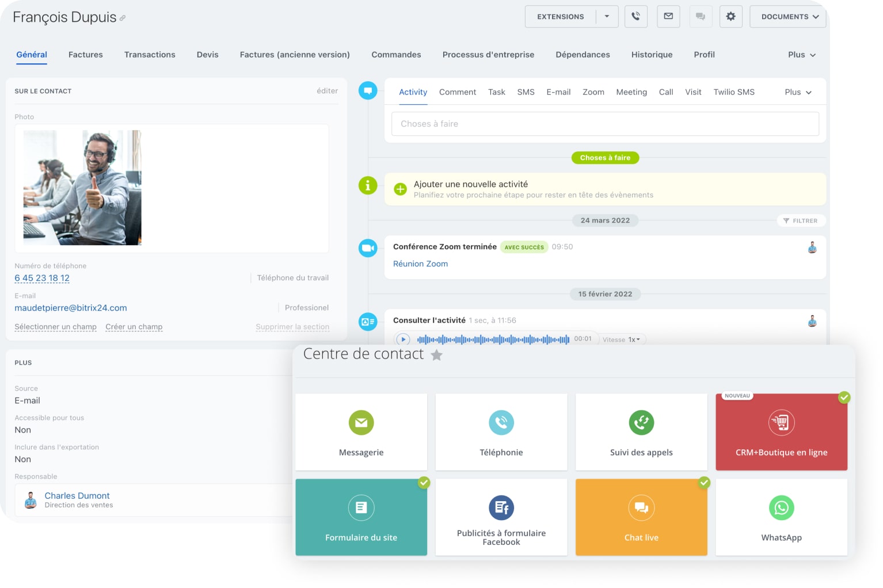The width and height of the screenshot is (883, 588).
Task: Select the WhatsApp channel tile
Action: (x=781, y=517)
